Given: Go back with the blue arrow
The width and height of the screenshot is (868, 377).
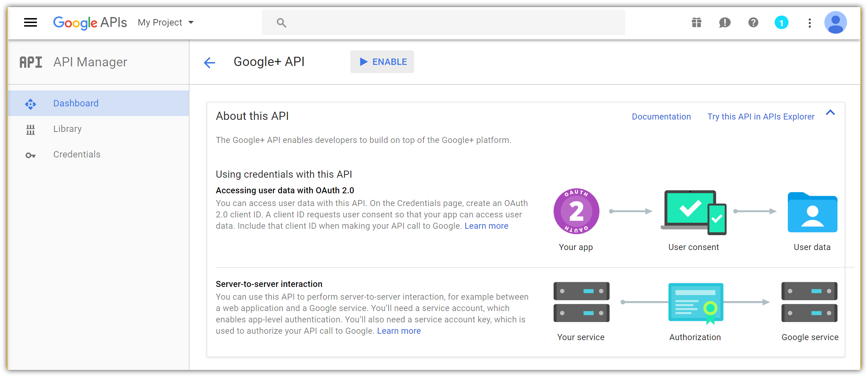Looking at the screenshot, I should [209, 63].
